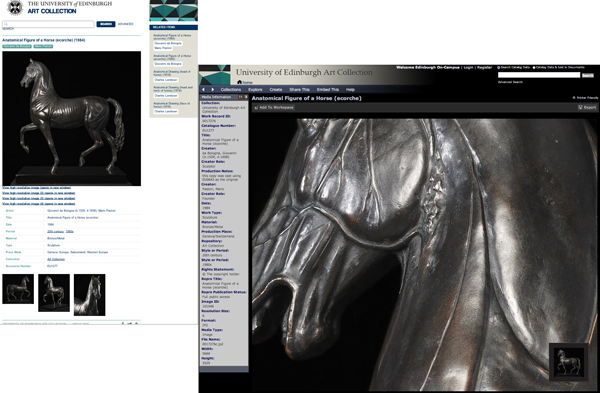Select second thumbnail of the horse on its plinth
600x393 pixels.
click(x=54, y=293)
